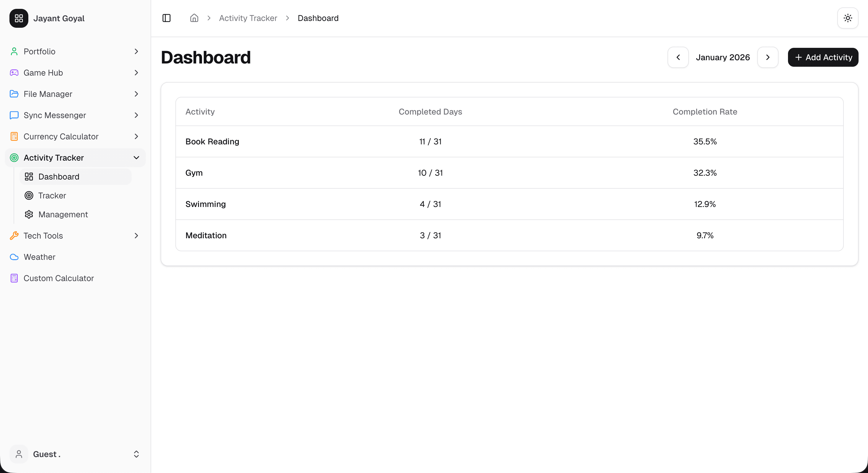
Task: Expand the Portfolio section chevron
Action: 136,52
